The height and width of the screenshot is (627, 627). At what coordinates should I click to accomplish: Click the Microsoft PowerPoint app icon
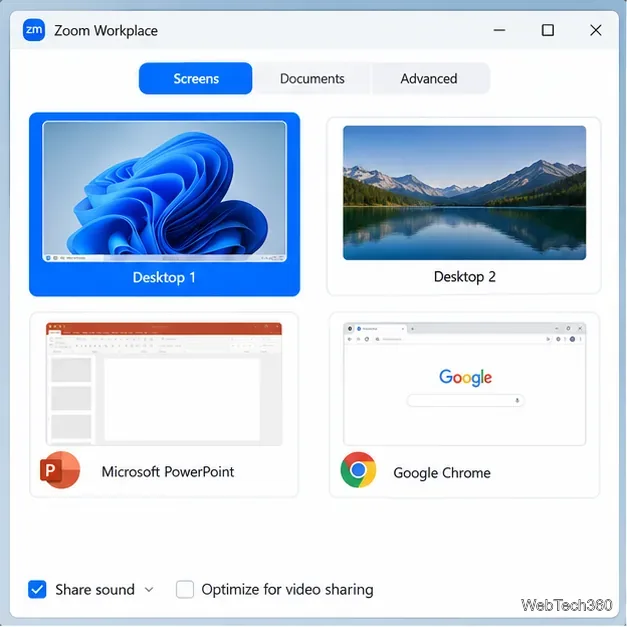click(x=60, y=470)
